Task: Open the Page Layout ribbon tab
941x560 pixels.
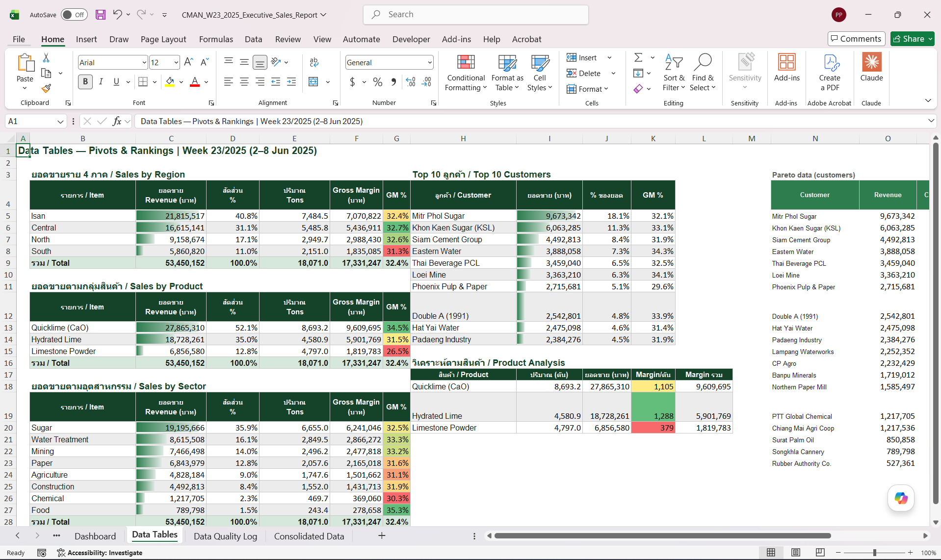Action: (163, 39)
